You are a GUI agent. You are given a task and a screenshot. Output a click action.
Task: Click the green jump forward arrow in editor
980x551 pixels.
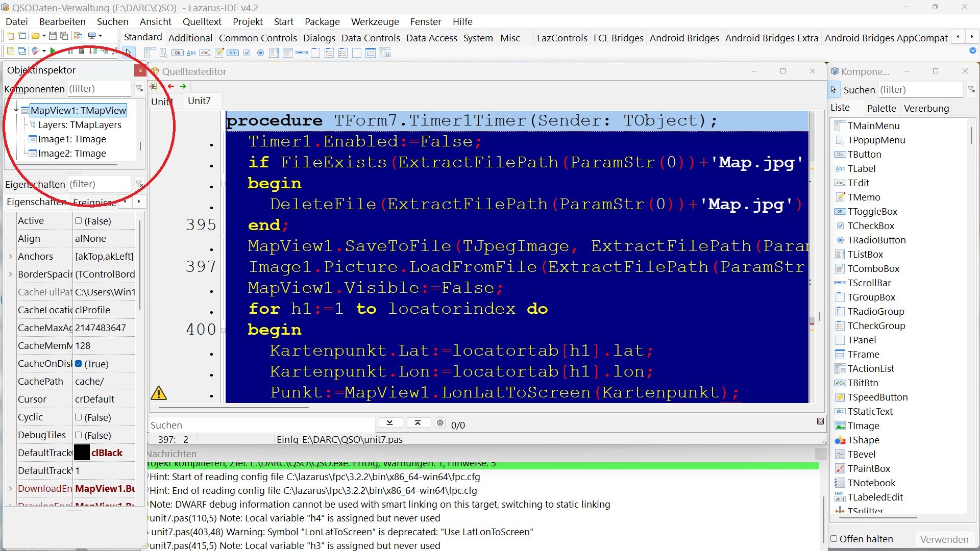pyautogui.click(x=183, y=86)
